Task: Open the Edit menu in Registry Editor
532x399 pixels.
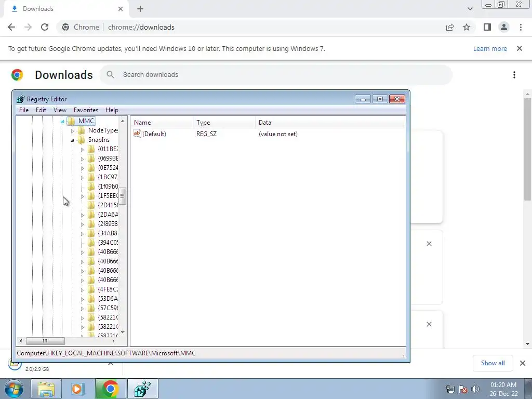Action: 41,110
